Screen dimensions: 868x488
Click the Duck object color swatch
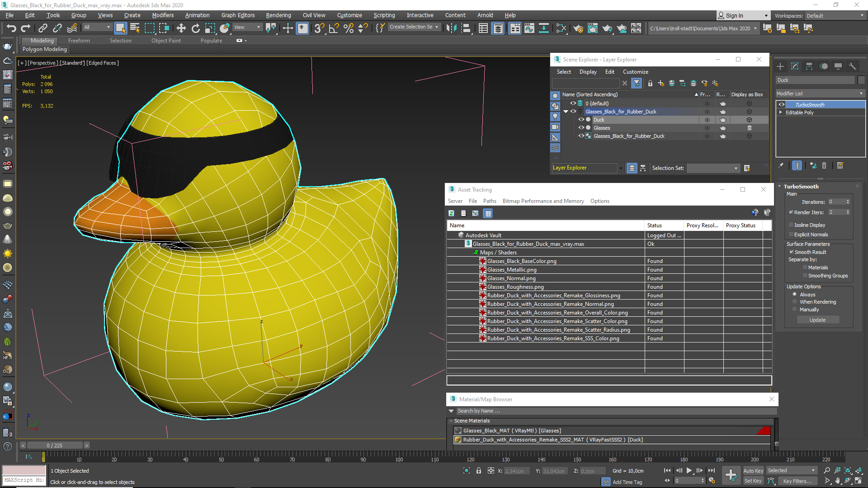coord(861,80)
